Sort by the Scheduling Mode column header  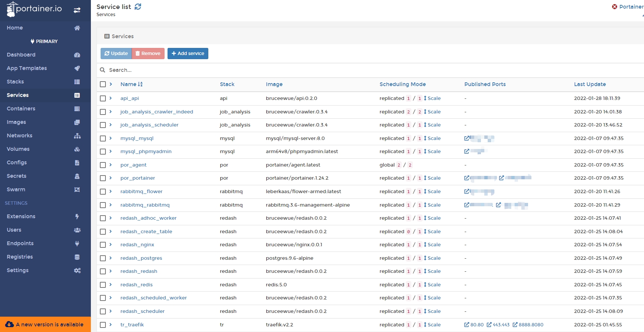(402, 85)
